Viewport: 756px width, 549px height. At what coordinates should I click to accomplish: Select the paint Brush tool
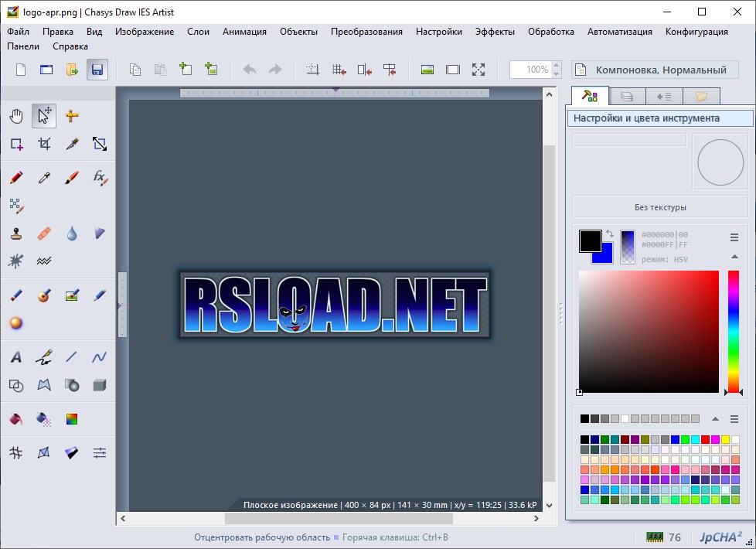[72, 178]
